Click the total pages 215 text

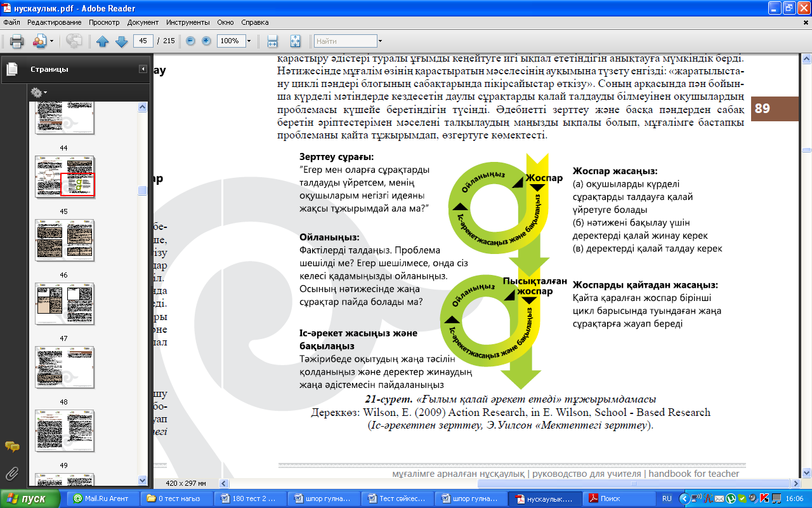coord(169,41)
